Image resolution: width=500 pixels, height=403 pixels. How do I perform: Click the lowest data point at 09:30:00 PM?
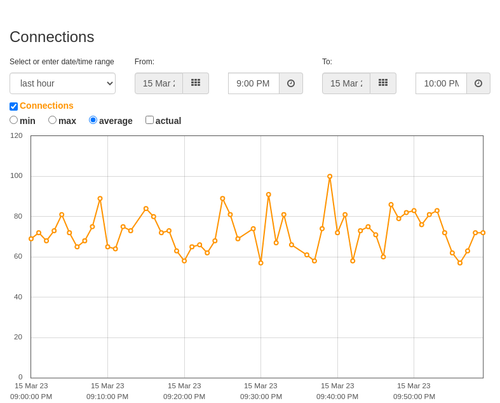click(261, 263)
